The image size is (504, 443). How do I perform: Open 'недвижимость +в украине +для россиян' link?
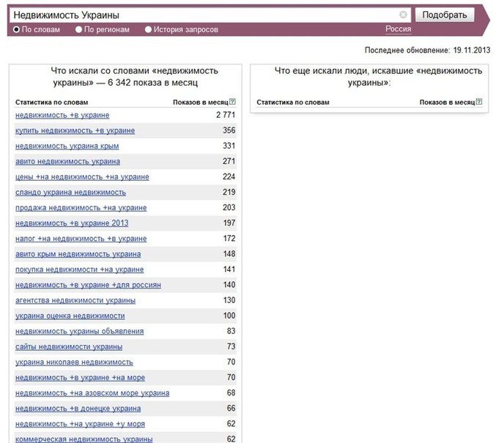(x=88, y=285)
